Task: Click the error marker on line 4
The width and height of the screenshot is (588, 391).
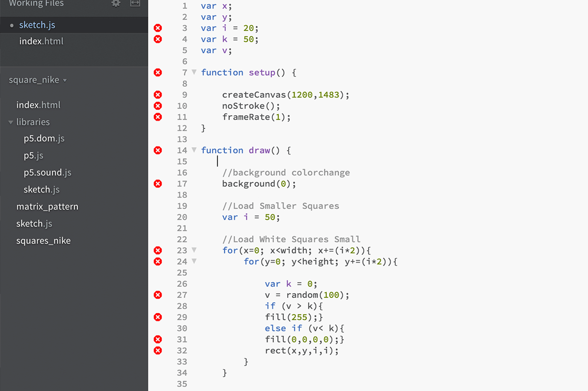Action: pos(158,39)
